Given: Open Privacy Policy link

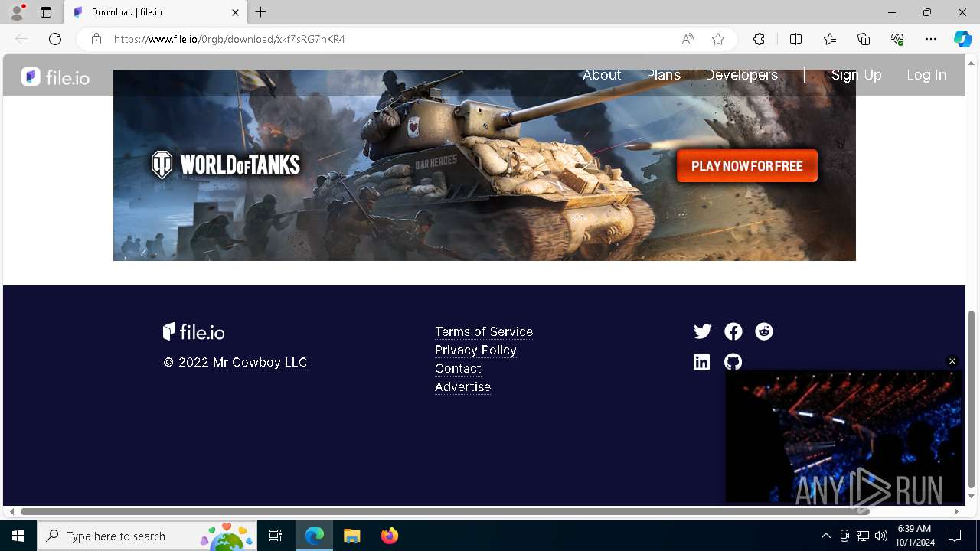Looking at the screenshot, I should tap(475, 350).
